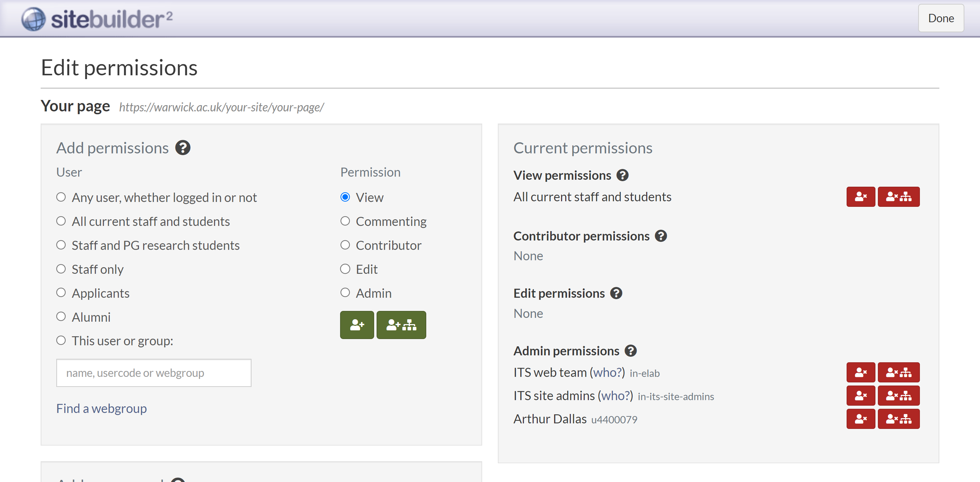Choose Admin permission level
980x482 pixels.
tap(345, 293)
